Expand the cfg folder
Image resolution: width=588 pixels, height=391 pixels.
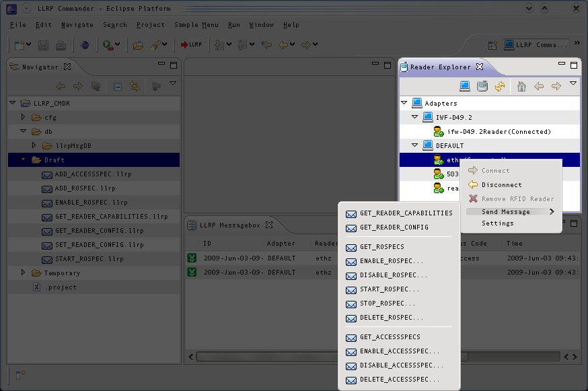click(x=23, y=117)
